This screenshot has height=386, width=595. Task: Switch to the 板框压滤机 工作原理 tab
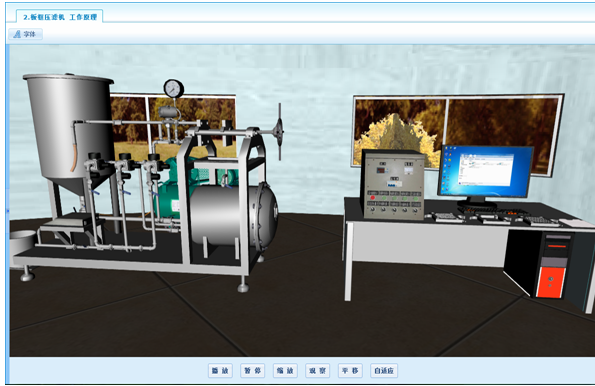click(x=60, y=17)
